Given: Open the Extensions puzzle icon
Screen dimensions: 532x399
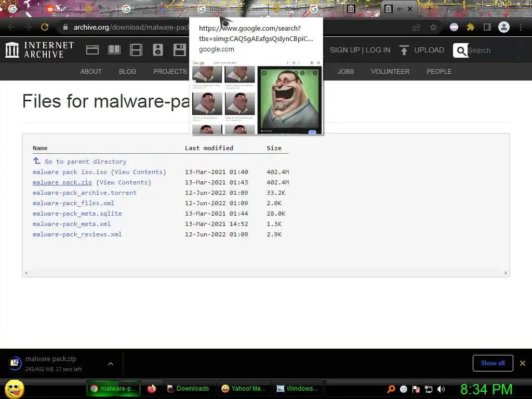Looking at the screenshot, I should coord(471,27).
